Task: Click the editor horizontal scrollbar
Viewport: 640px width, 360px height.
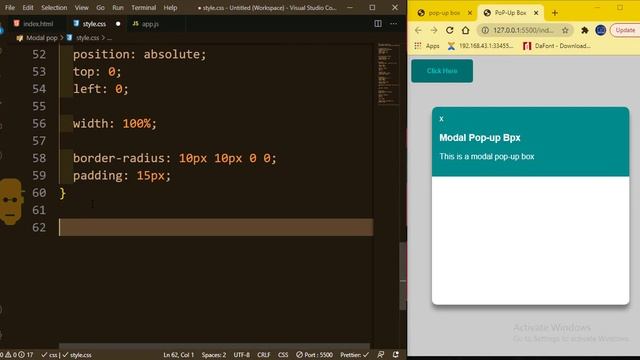Action: [215, 346]
